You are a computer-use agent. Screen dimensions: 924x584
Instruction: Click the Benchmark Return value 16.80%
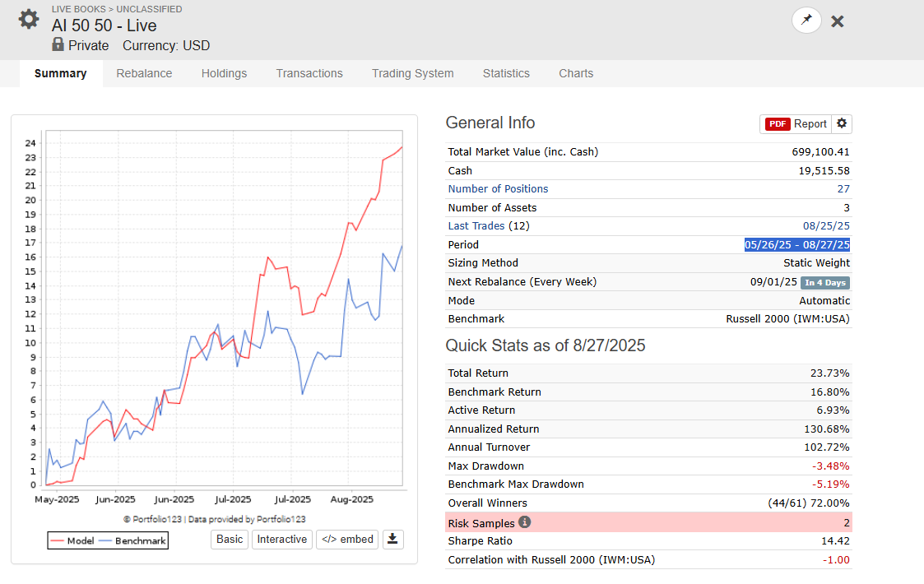pos(829,392)
